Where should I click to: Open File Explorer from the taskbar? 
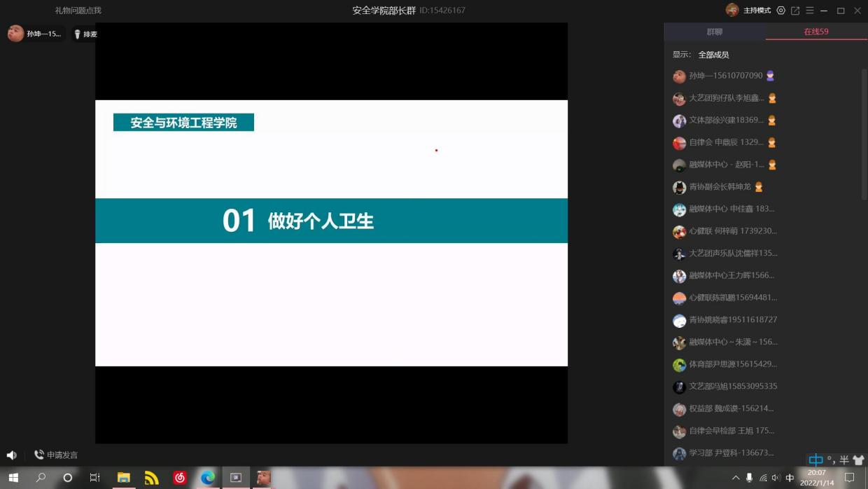[x=124, y=478]
